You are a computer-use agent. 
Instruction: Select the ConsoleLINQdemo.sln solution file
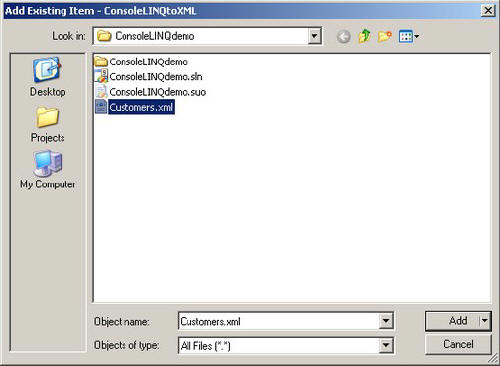pyautogui.click(x=149, y=77)
